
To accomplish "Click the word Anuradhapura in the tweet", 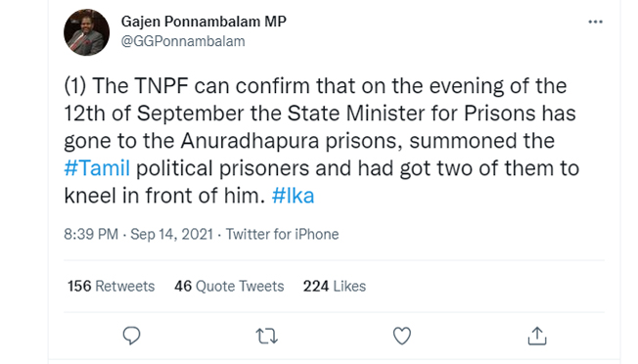I will (x=250, y=141).
